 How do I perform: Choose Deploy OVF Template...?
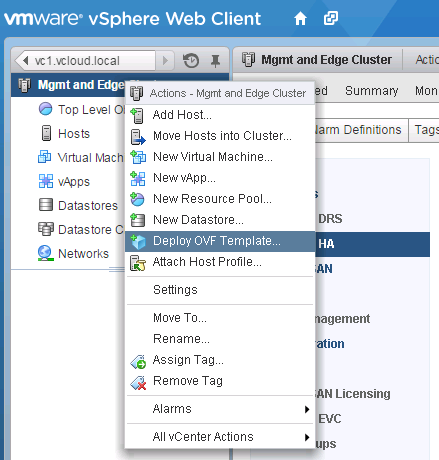pyautogui.click(x=220, y=241)
